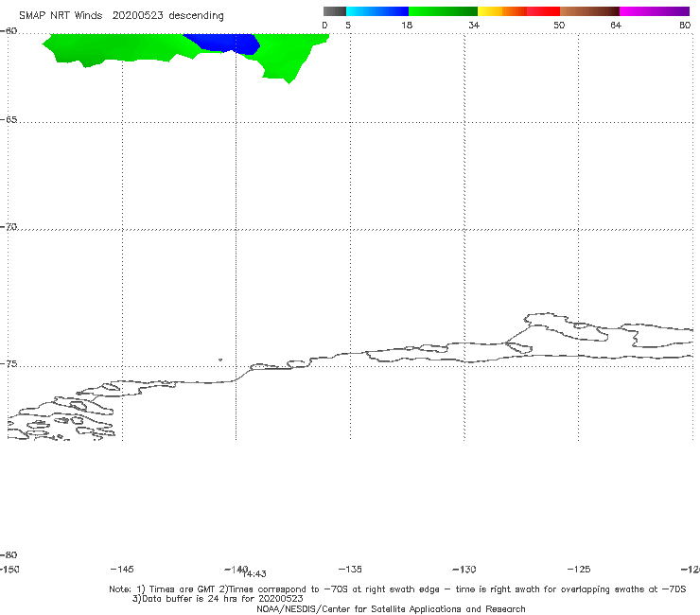The width and height of the screenshot is (700, 615).
Task: Click the swath time label 14:43
Action: point(254,574)
